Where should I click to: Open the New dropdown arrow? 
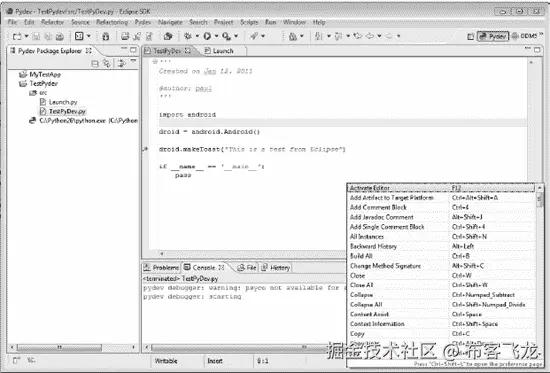click(26, 36)
